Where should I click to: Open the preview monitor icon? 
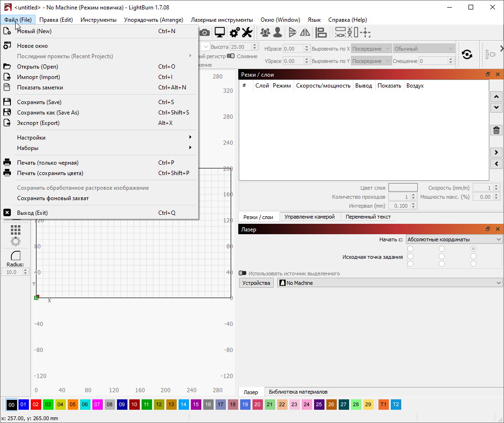pos(220,33)
